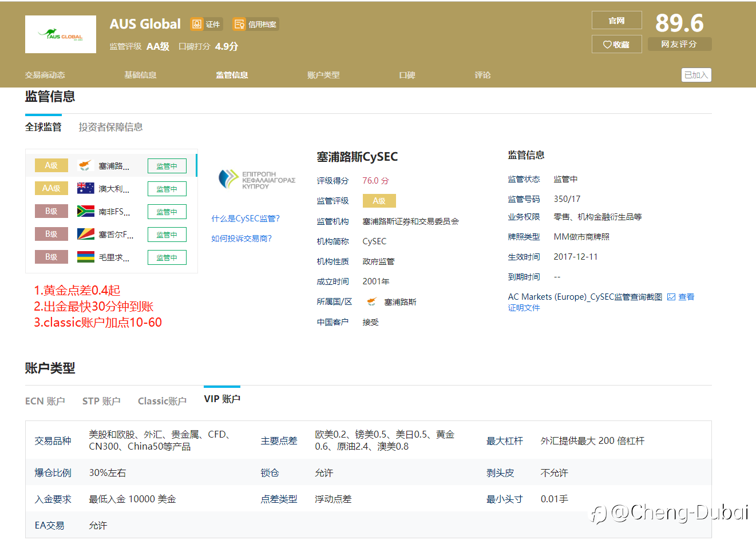This screenshot has width=756, height=544.
Task: Open the 信用档案 credit file icon
Action: pyautogui.click(x=239, y=24)
